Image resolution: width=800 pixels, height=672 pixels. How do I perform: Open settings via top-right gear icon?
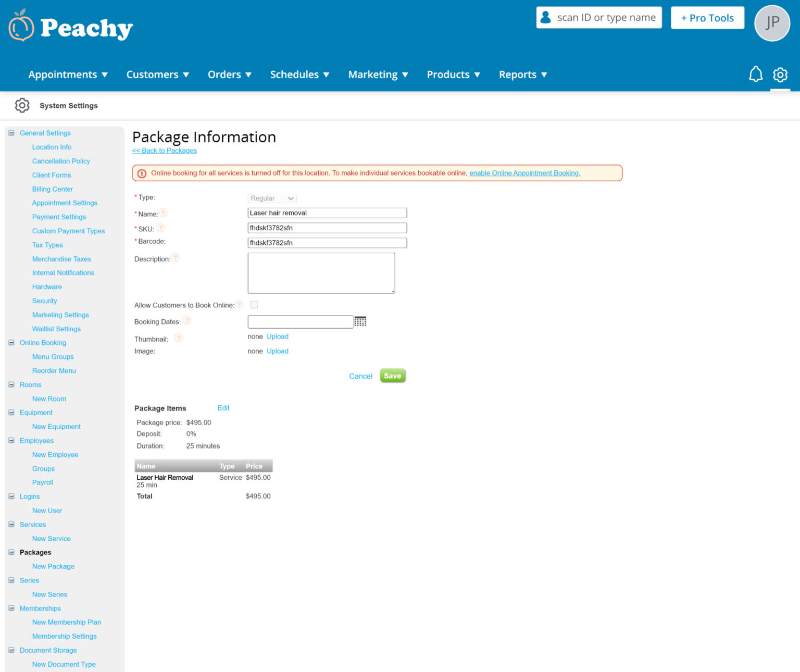[780, 74]
